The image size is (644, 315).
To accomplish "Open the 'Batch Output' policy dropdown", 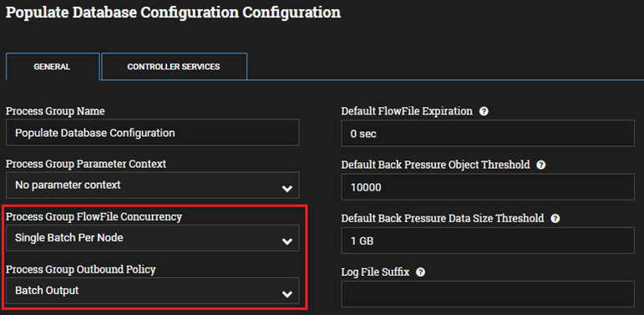I will [x=152, y=291].
